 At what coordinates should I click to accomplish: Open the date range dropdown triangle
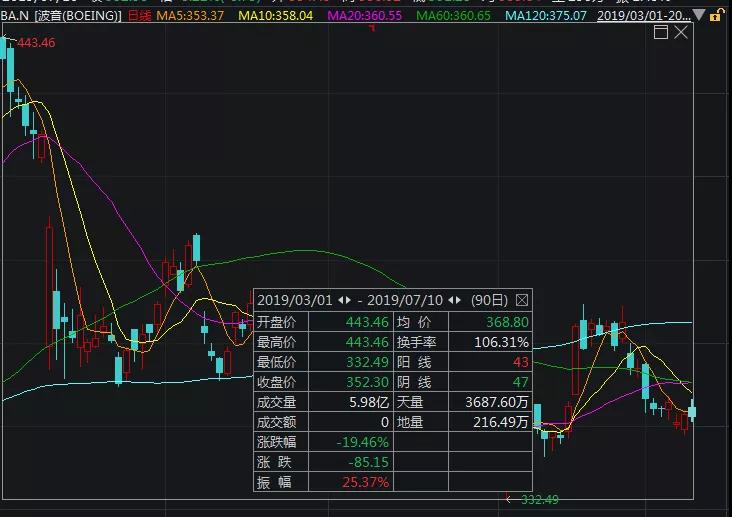click(698, 15)
